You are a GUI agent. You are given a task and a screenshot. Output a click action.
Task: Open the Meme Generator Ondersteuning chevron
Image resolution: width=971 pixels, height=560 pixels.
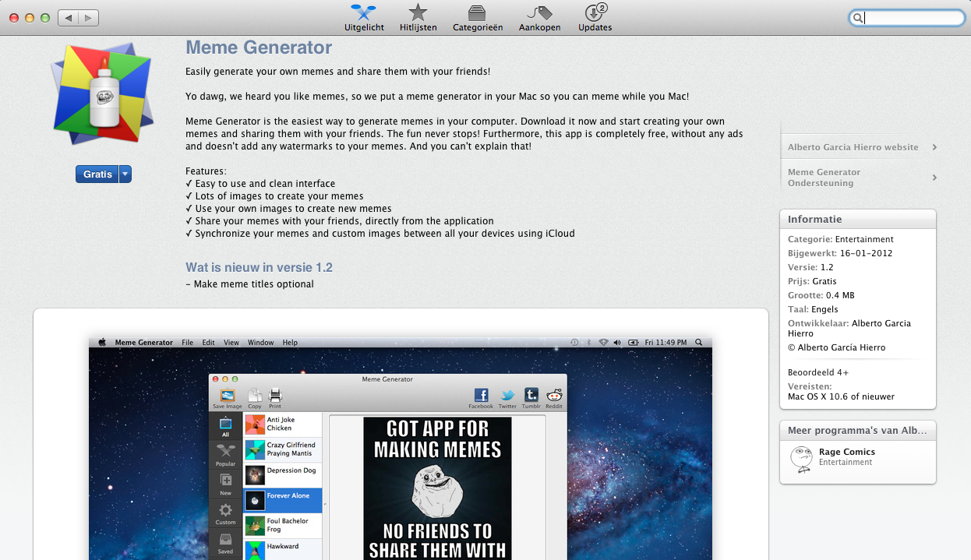coord(934,178)
